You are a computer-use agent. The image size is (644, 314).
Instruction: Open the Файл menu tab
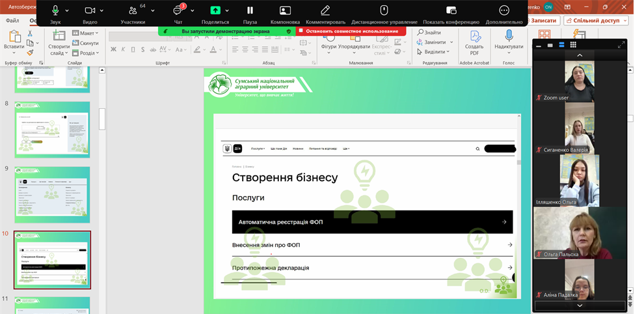[x=12, y=20]
